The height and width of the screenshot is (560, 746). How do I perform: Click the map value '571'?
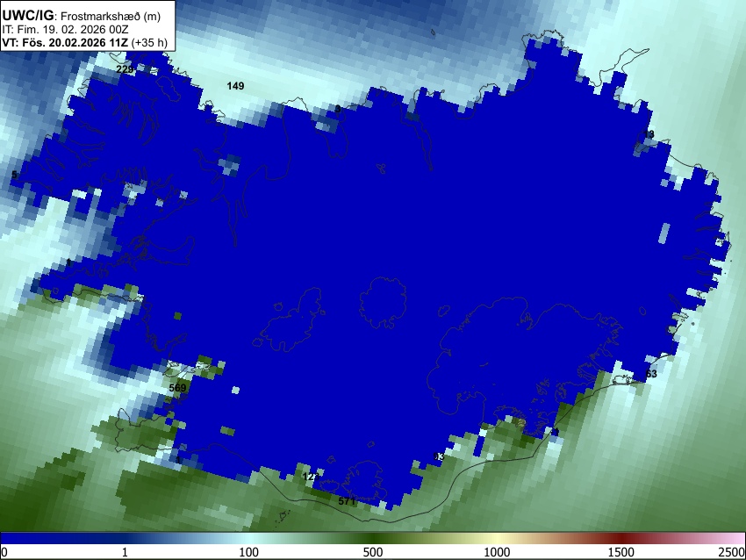pos(347,501)
